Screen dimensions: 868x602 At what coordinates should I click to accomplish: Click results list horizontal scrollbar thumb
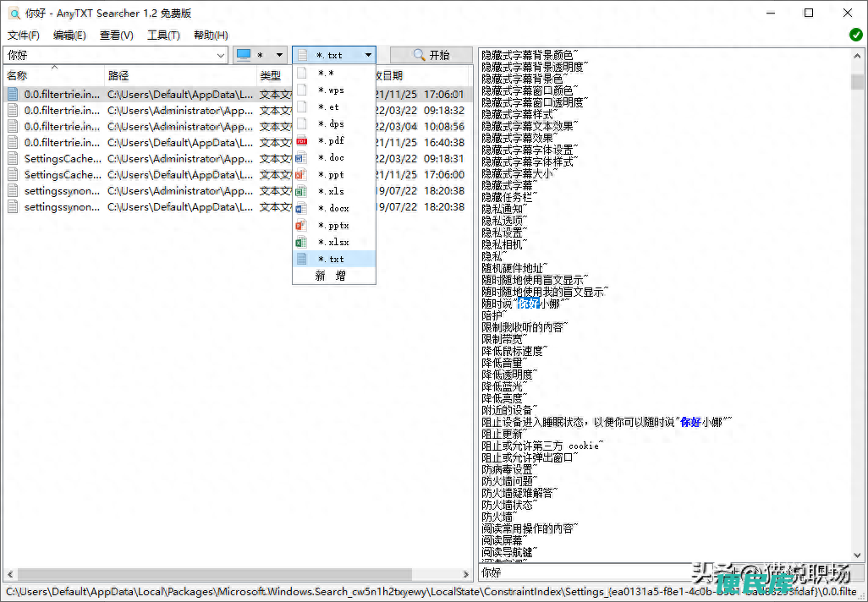click(214, 574)
